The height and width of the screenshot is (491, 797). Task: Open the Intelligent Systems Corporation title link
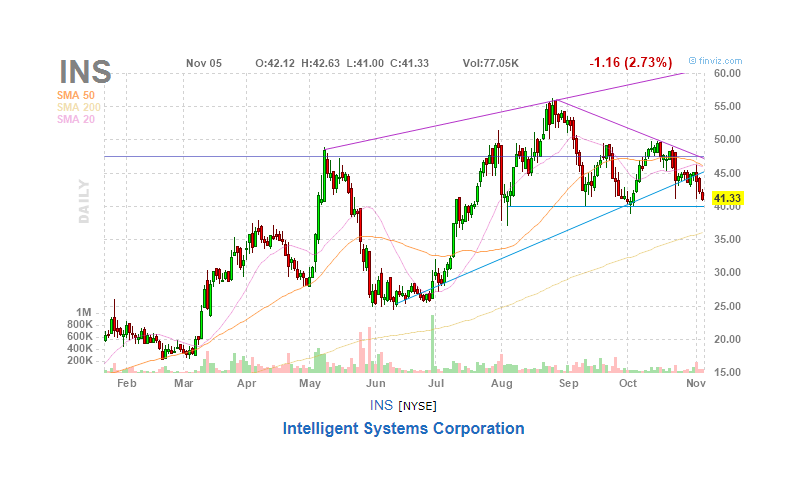click(403, 428)
